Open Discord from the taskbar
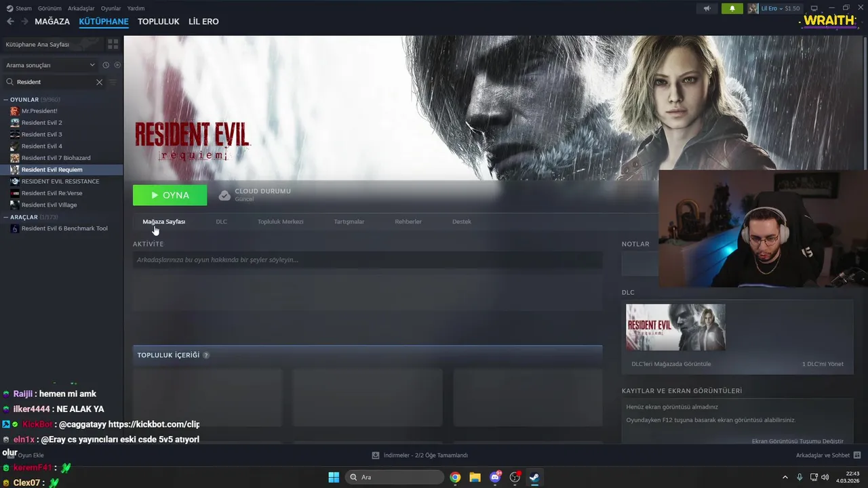868x488 pixels. point(495,477)
